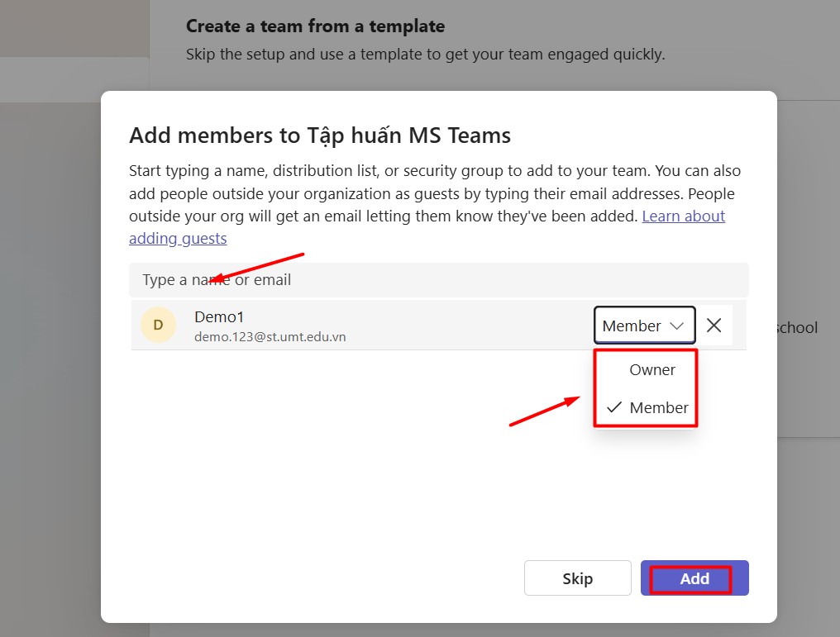This screenshot has height=637, width=840.
Task: Click the Demo1 name in the list
Action: (219, 316)
